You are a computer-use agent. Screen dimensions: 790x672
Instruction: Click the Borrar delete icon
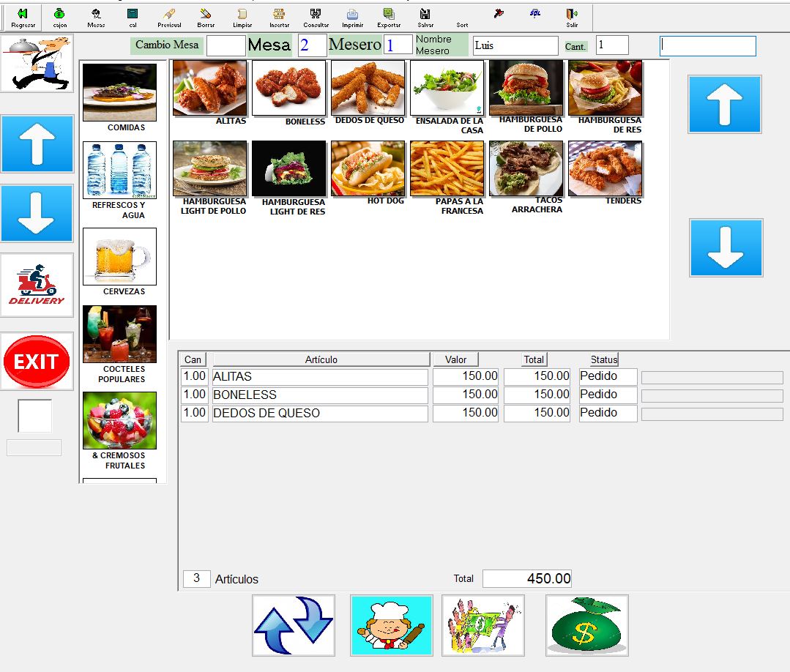(x=206, y=18)
